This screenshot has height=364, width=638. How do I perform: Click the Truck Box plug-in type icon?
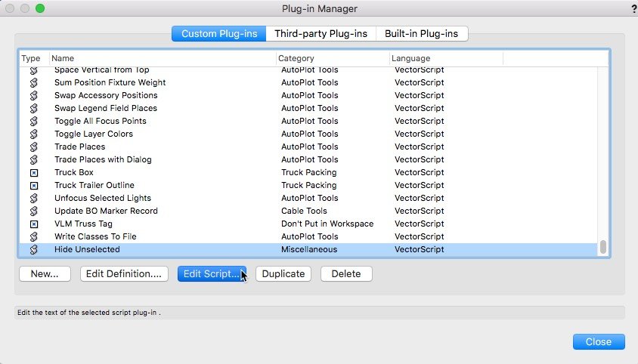33,172
